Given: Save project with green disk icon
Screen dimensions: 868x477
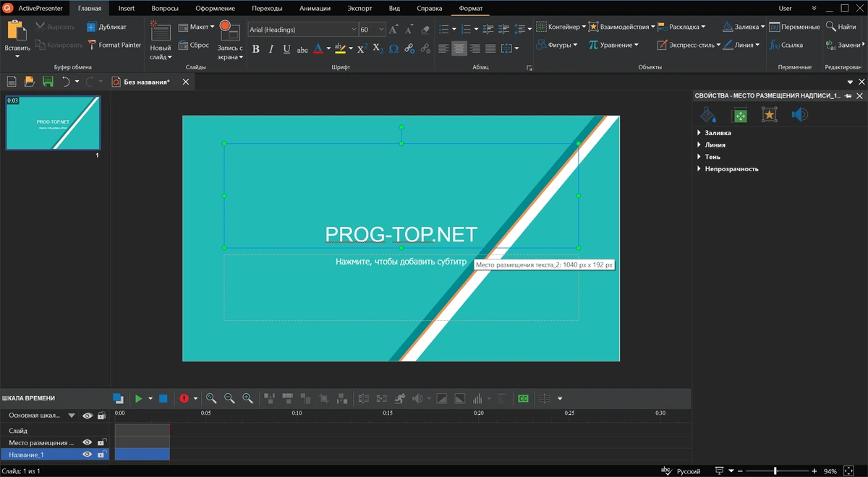Looking at the screenshot, I should pos(48,82).
